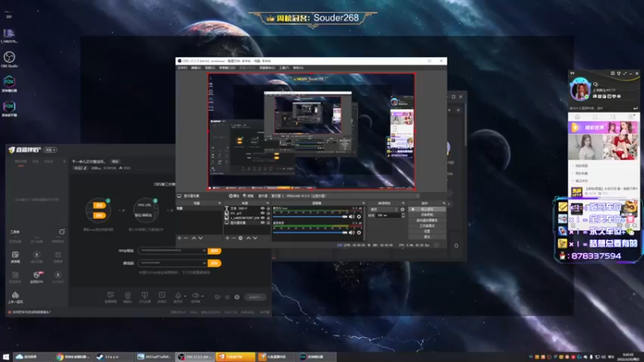Move the scene down in the OBS scenes list
Viewport: 644px width, 362px height.
(200, 238)
